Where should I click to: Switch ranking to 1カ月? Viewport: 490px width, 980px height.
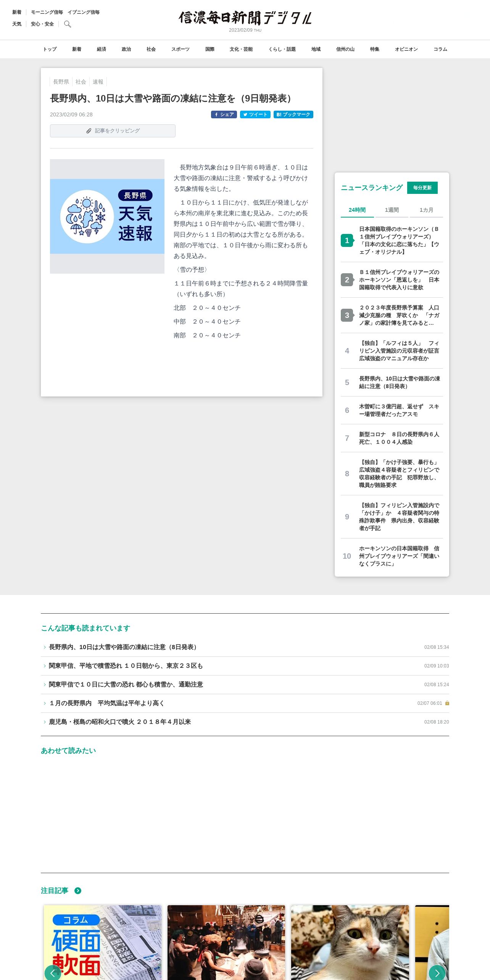click(x=426, y=210)
